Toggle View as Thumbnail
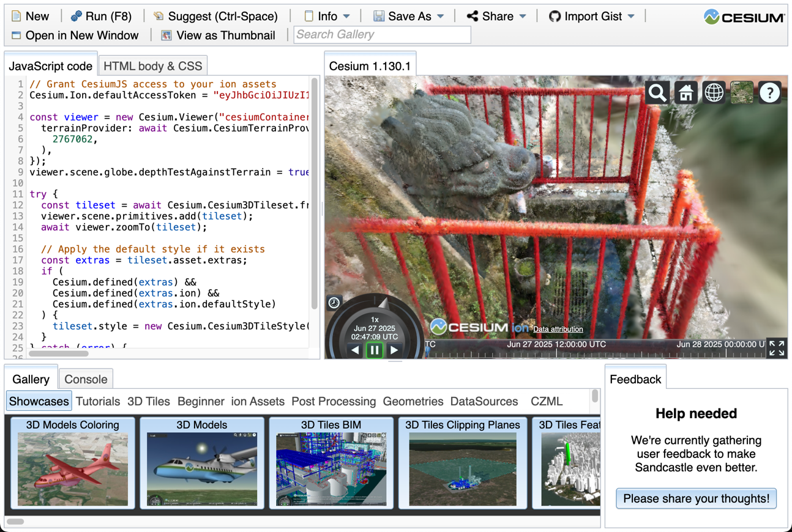Viewport: 792px width, 532px height. 218,35
